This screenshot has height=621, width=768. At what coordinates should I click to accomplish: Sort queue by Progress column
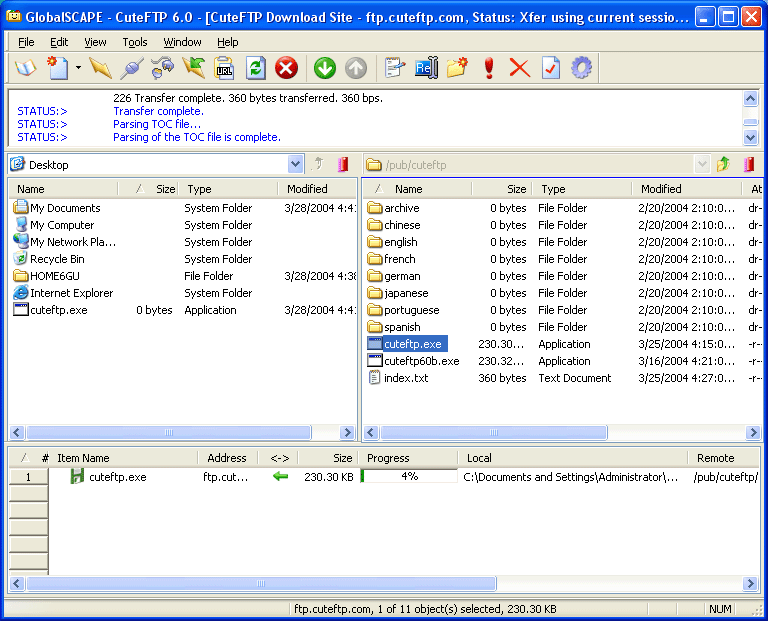[408, 458]
